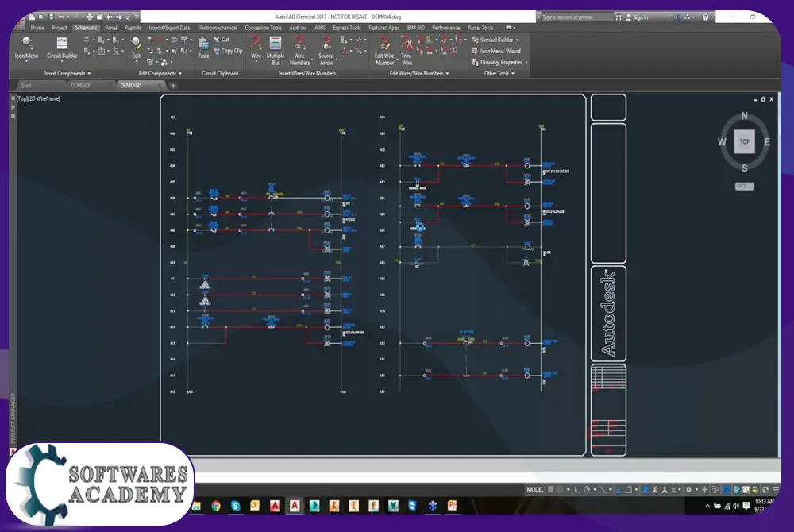Open the Icon Menu Wizard

pyautogui.click(x=496, y=51)
